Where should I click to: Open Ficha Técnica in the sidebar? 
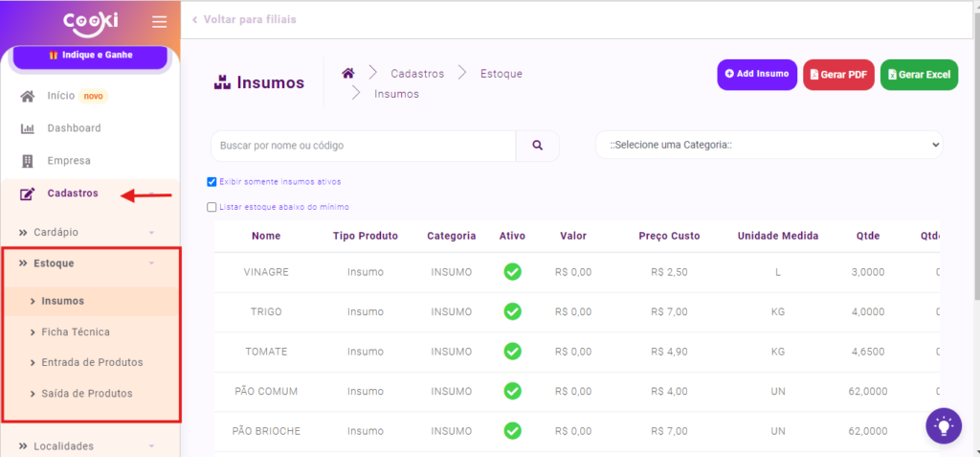(76, 331)
